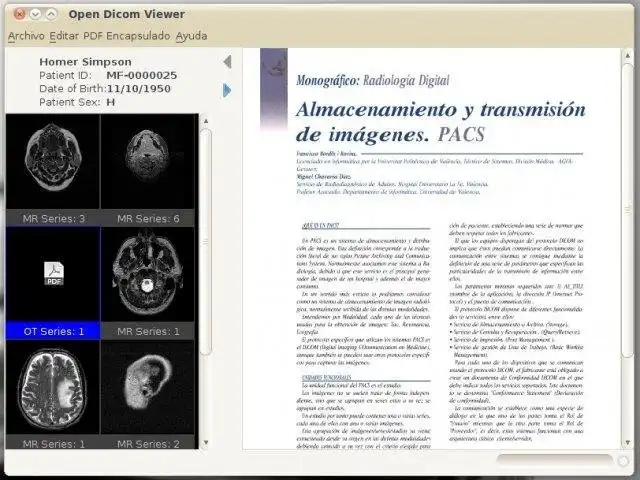The height and width of the screenshot is (480, 640).
Task: Click the PDF viewer vertical scrollbar handle
Action: [627, 210]
